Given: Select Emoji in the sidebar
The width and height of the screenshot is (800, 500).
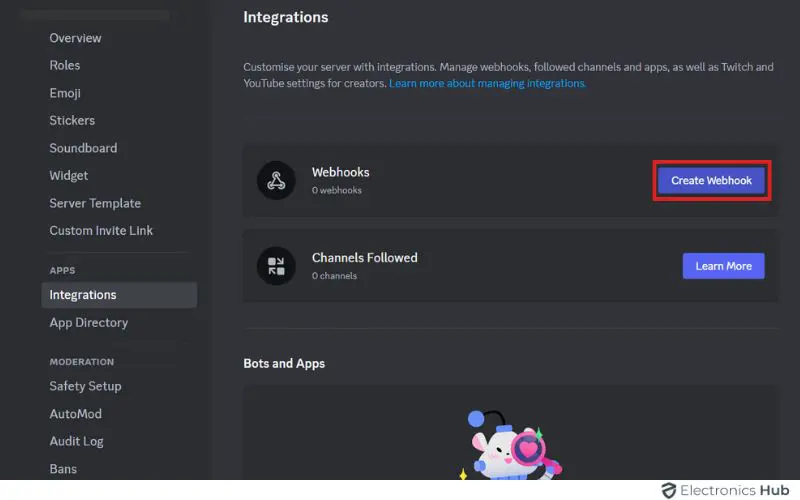Looking at the screenshot, I should pyautogui.click(x=66, y=93).
